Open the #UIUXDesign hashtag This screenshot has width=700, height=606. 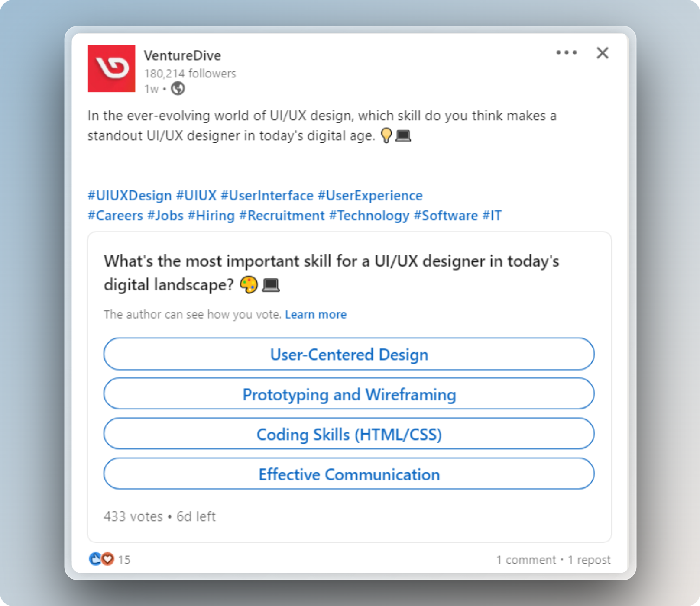point(130,196)
